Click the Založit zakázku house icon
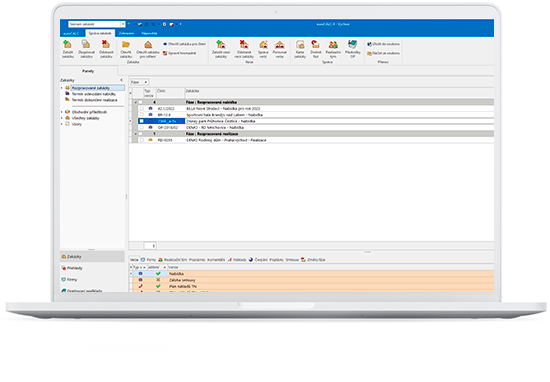The image size is (550, 382). coord(67,44)
